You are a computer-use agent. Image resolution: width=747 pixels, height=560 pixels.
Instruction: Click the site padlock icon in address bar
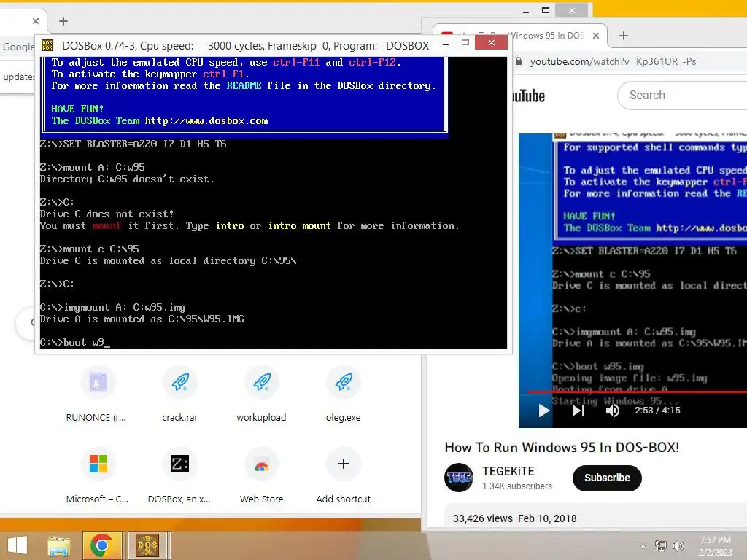coord(519,61)
